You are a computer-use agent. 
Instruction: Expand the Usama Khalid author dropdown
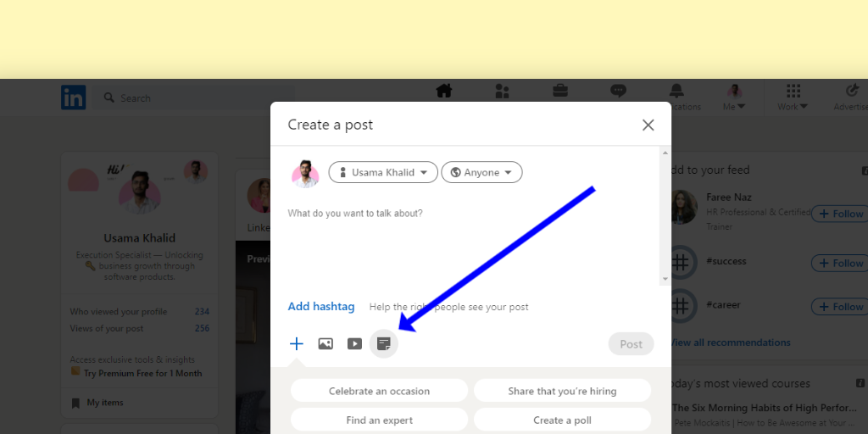[383, 172]
